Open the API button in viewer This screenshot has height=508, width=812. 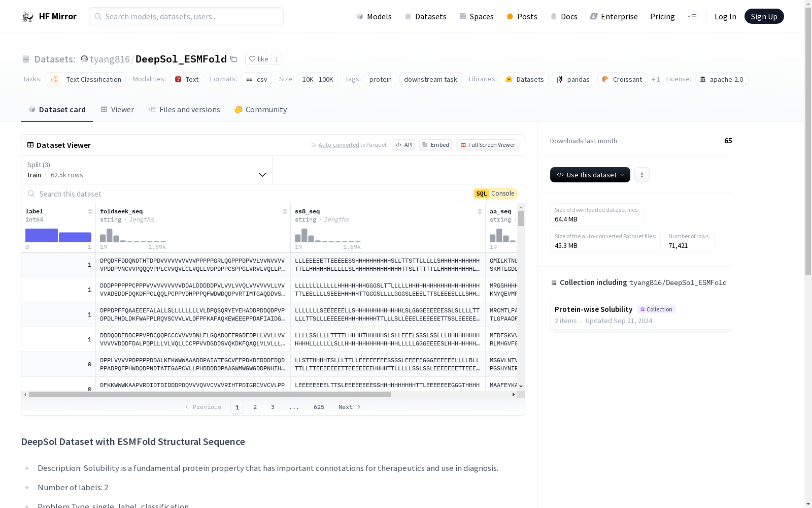pyautogui.click(x=404, y=145)
